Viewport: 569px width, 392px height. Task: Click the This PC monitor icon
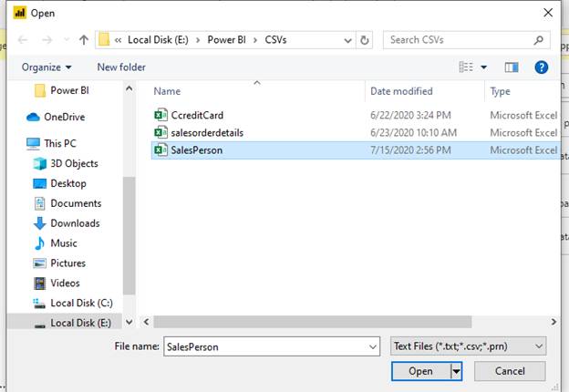[33, 144]
